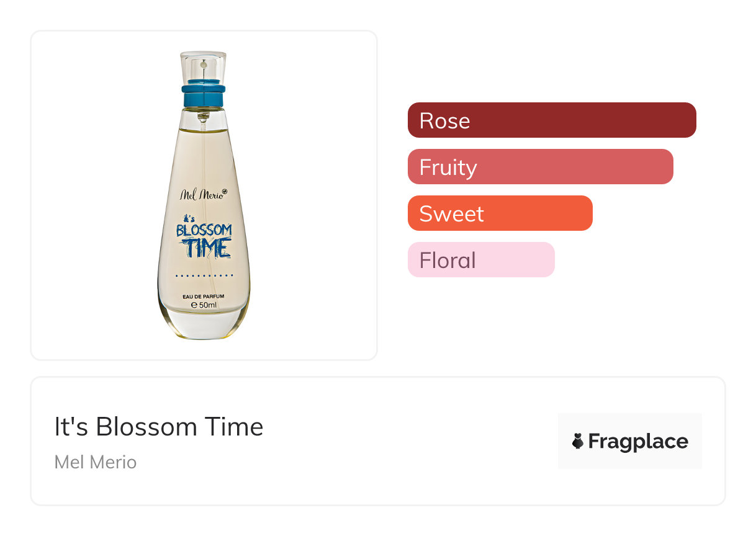Click the EAU DE PARFUM text on bottle
This screenshot has height=536, width=756.
click(x=204, y=295)
